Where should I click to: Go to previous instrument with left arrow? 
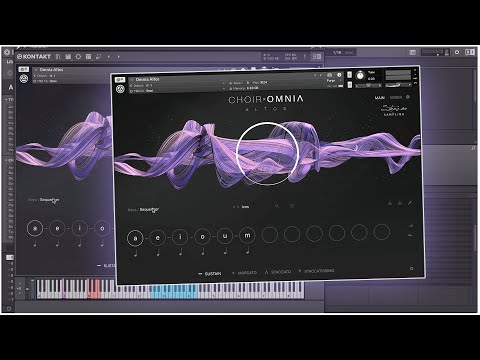[109, 57]
